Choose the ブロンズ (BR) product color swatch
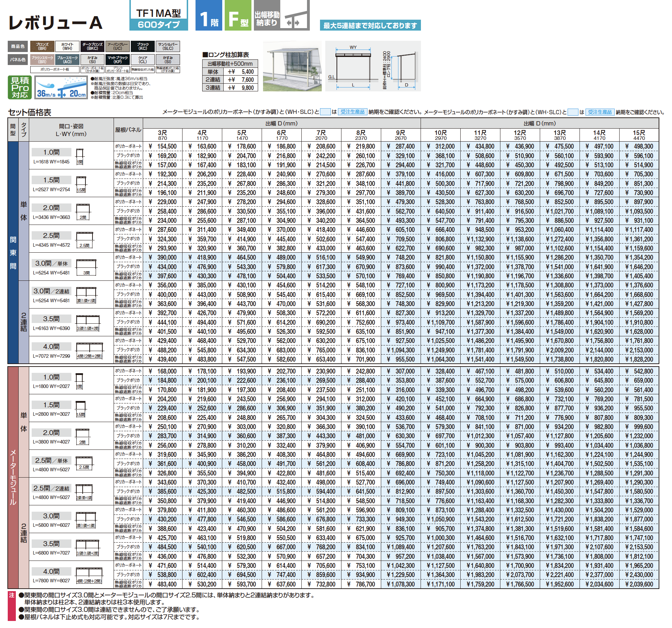This screenshot has width=672, height=628. point(42,46)
